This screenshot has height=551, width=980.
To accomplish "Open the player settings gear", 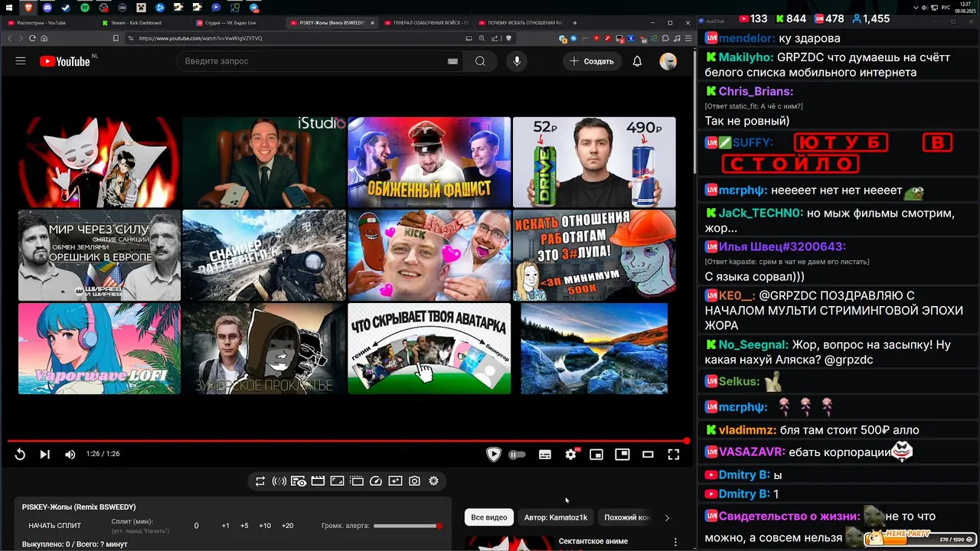I will tap(570, 455).
